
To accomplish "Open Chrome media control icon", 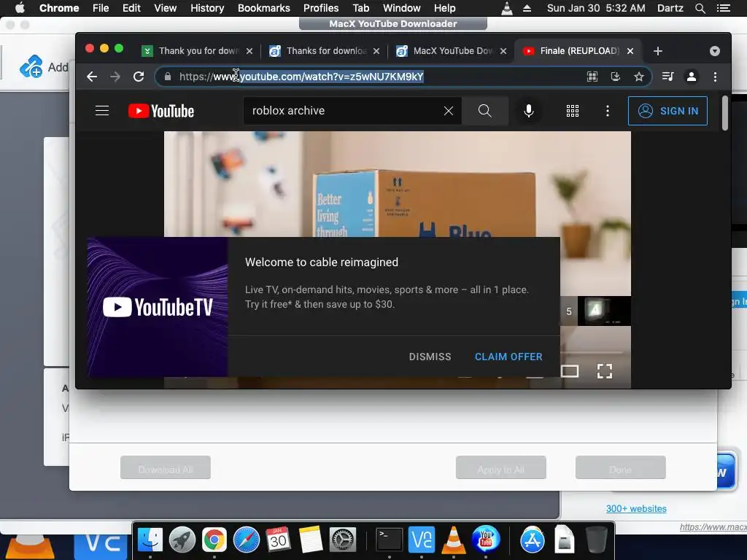I will coord(668,77).
